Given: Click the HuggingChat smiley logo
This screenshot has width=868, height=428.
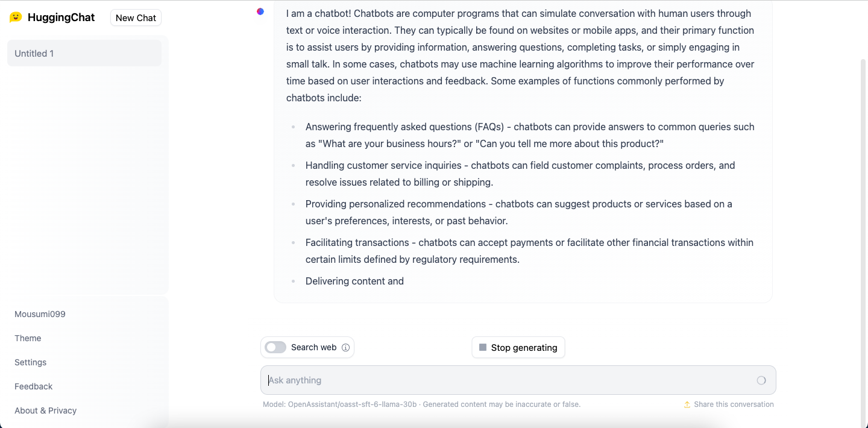Looking at the screenshot, I should [x=14, y=17].
